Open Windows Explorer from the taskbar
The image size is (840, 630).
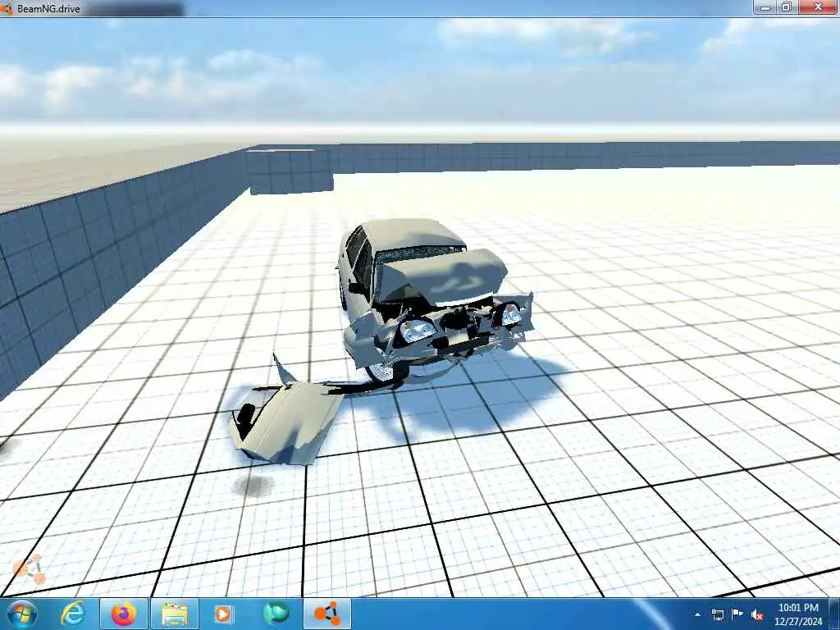click(176, 614)
